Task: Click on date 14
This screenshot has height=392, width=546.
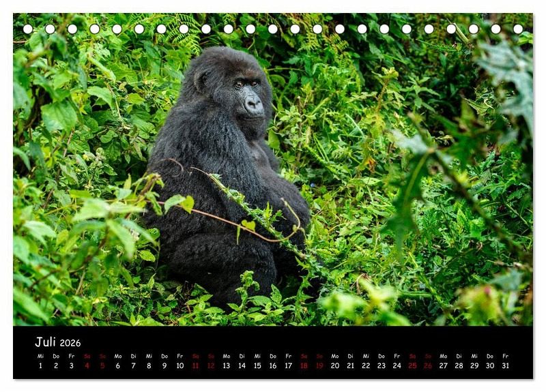Action: [x=242, y=365]
